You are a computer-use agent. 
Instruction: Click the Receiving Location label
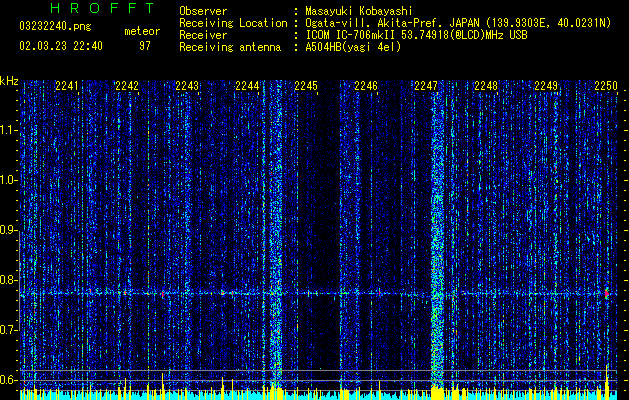[233, 23]
